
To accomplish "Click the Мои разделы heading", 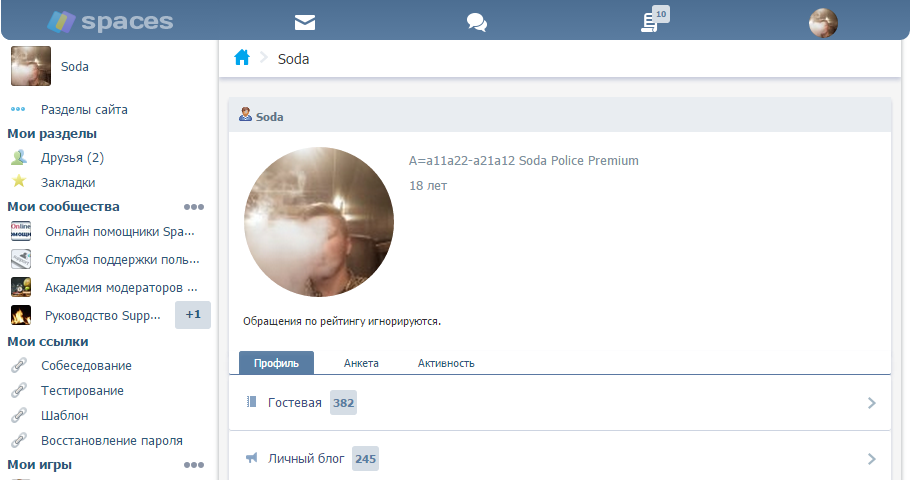I will pos(52,133).
